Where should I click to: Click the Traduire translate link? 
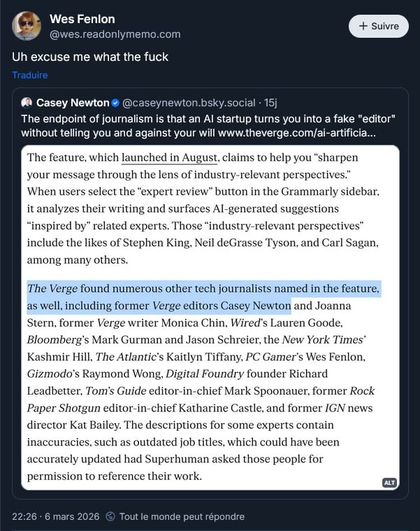pos(30,75)
